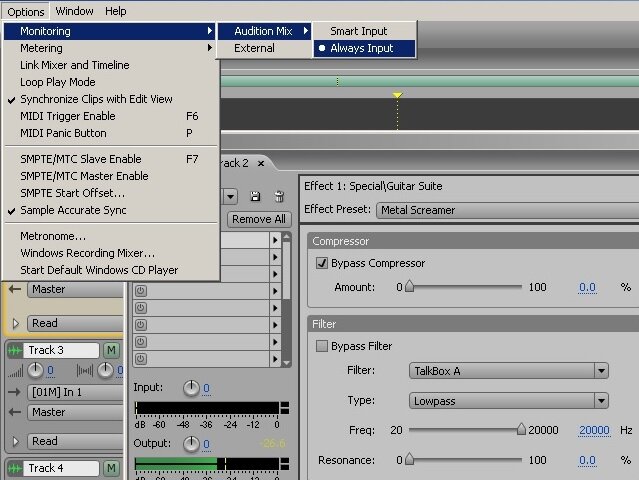Viewport: 639px width, 480px height.
Task: Edit Freq value 20000
Action: pyautogui.click(x=594, y=430)
